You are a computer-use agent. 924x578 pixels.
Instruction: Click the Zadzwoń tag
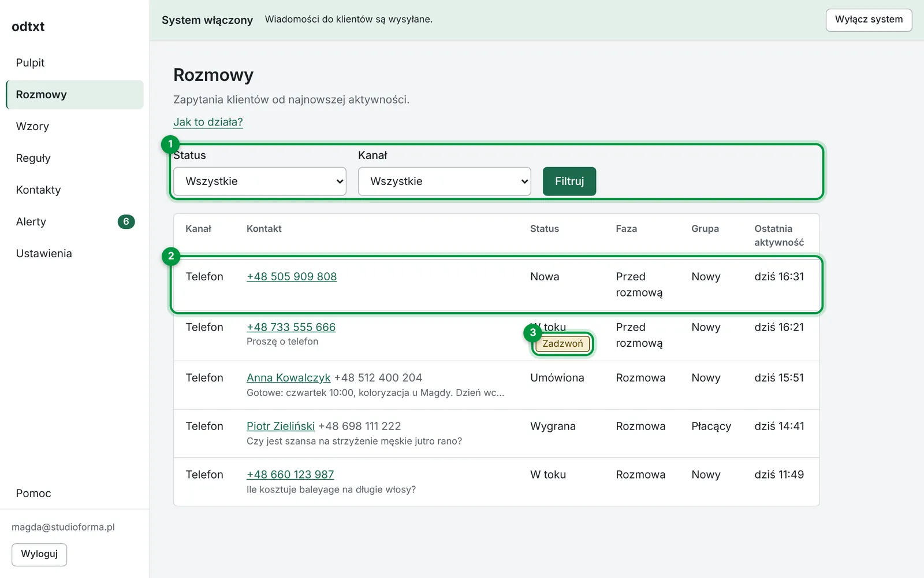pyautogui.click(x=562, y=343)
